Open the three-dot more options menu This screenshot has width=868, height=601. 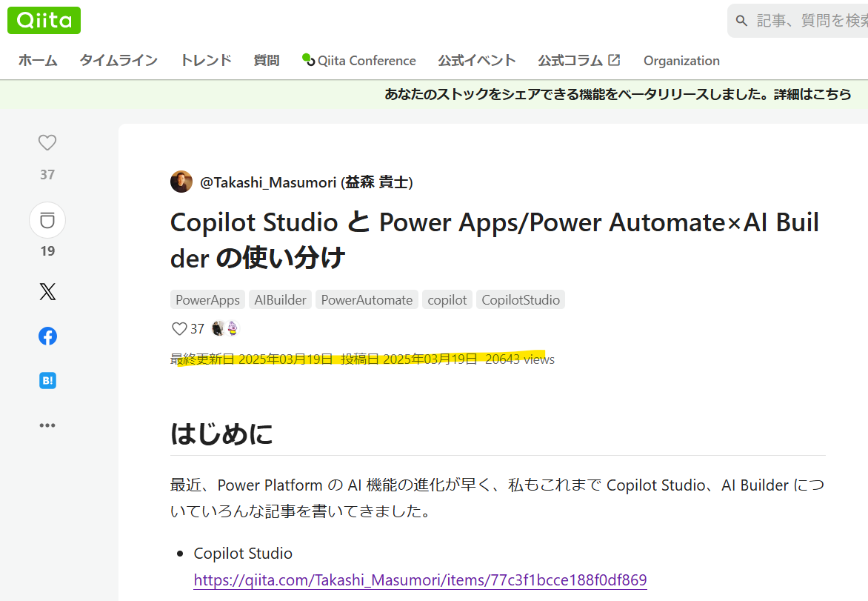tap(47, 425)
